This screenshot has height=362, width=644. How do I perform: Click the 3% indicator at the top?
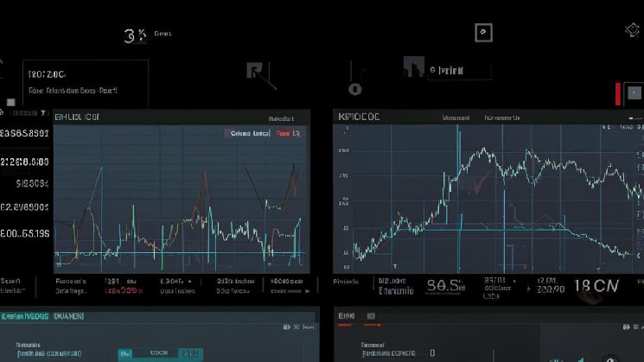point(135,35)
